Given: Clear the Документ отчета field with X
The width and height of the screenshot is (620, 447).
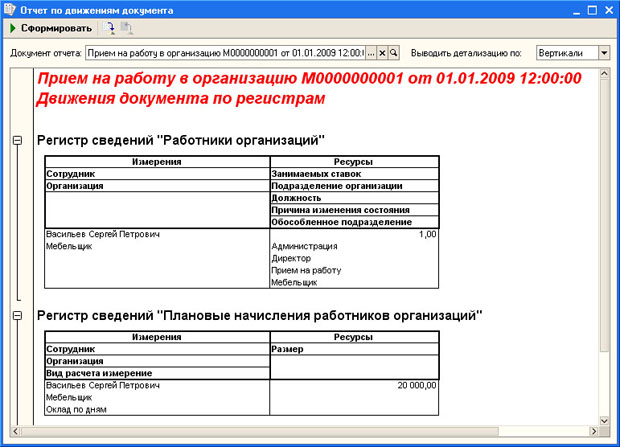Looking at the screenshot, I should click(382, 53).
